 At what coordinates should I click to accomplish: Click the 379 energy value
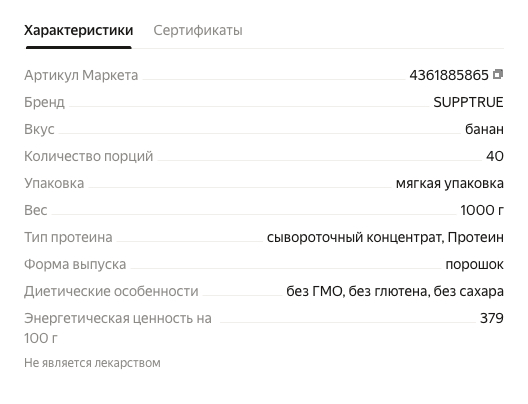492,318
